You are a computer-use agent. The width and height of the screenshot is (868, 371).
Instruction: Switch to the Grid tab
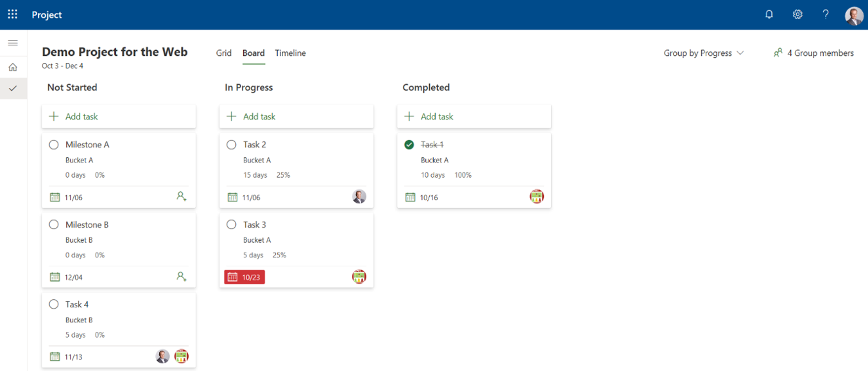click(223, 53)
